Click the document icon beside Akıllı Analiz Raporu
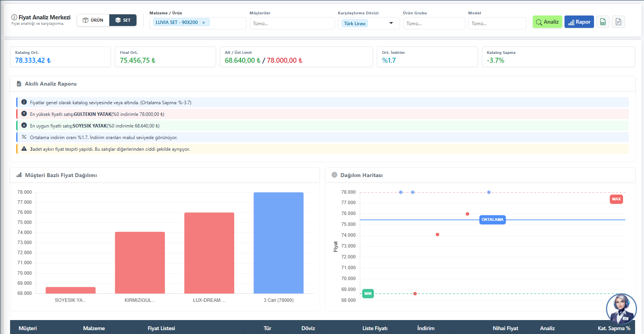This screenshot has height=334, width=644. coord(19,84)
